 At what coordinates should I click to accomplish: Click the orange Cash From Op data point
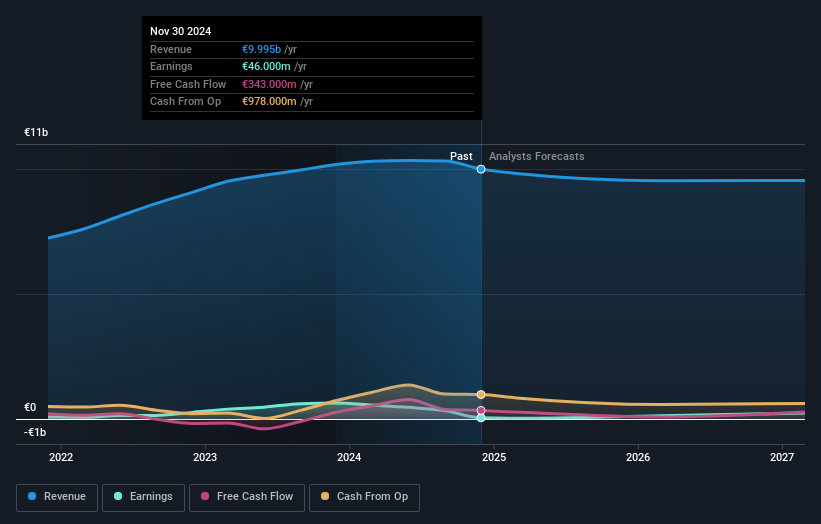[x=481, y=394]
